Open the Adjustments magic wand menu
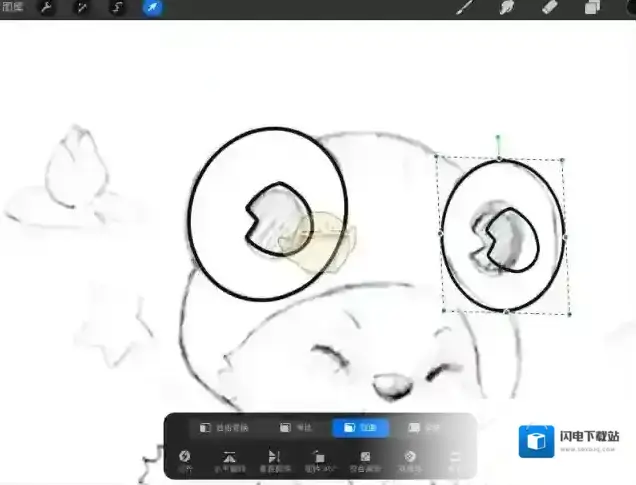Image resolution: width=636 pixels, height=485 pixels. click(x=81, y=8)
